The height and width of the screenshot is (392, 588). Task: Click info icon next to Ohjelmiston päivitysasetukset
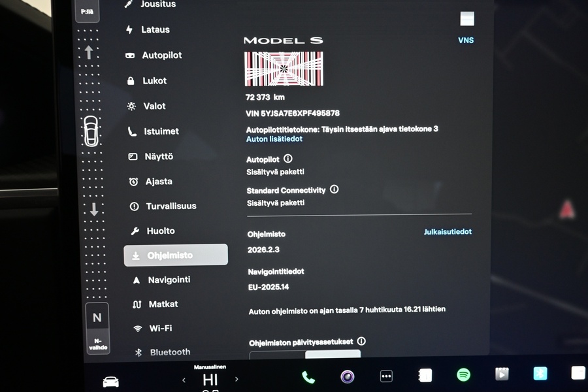pos(361,341)
